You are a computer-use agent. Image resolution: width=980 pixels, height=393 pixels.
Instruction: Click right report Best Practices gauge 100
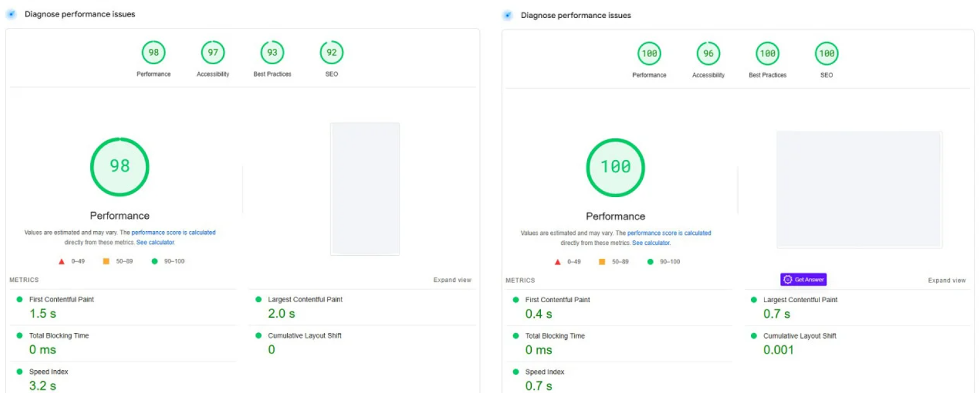[x=768, y=54]
